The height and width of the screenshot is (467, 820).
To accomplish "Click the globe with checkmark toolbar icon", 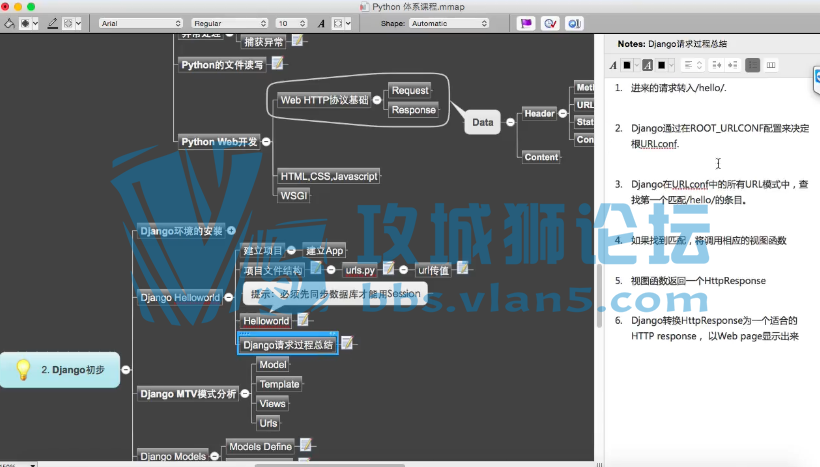I will [x=550, y=24].
